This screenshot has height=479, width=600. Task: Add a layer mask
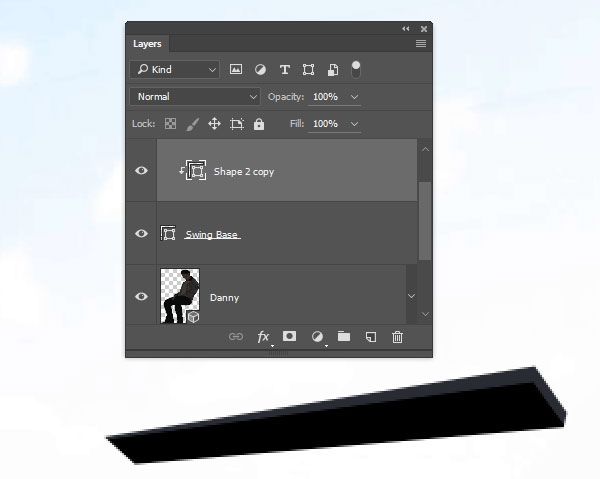point(289,336)
